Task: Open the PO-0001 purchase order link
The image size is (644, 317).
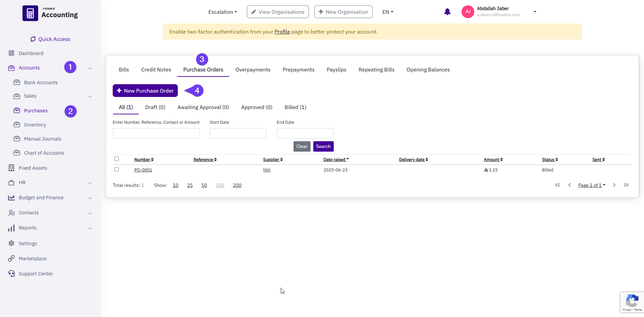Action: coord(143,170)
